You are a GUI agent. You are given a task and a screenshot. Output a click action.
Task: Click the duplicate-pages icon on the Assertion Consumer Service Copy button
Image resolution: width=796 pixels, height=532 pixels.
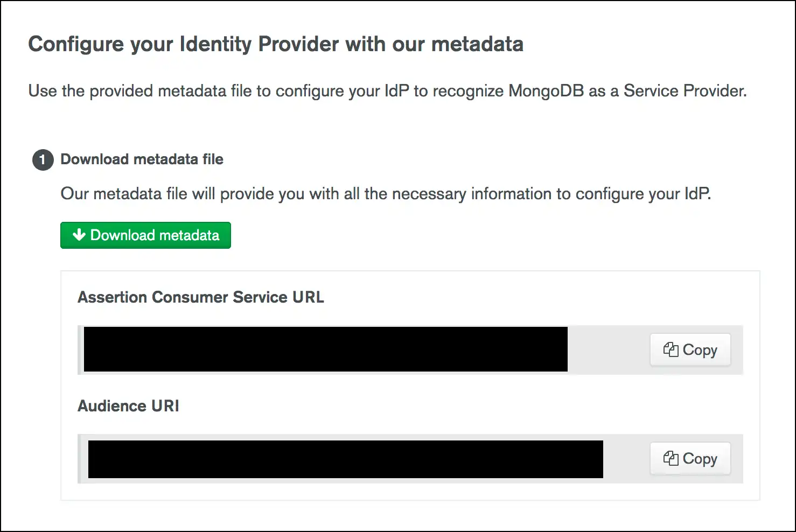[x=671, y=349]
